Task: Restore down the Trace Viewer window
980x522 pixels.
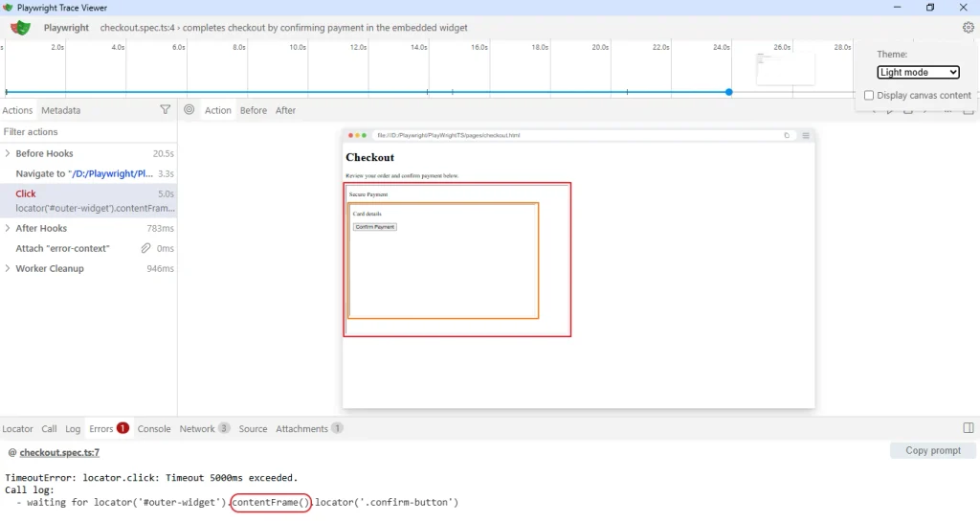Action: point(930,8)
